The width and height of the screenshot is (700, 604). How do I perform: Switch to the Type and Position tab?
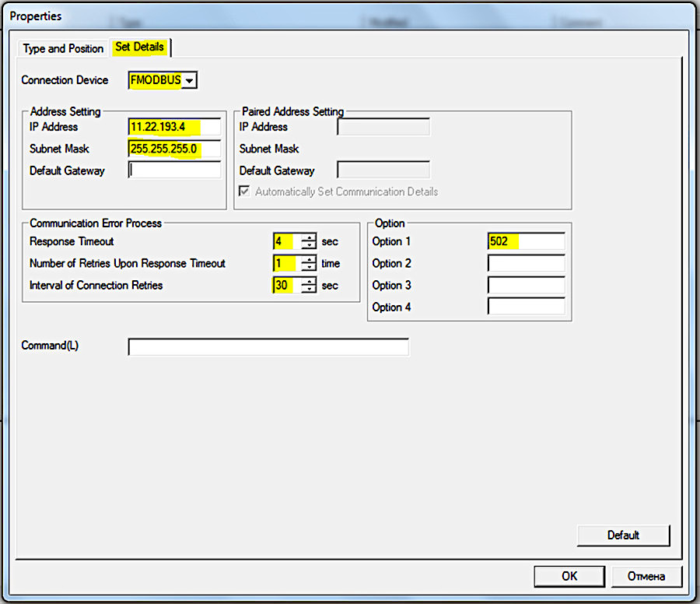pyautogui.click(x=63, y=48)
